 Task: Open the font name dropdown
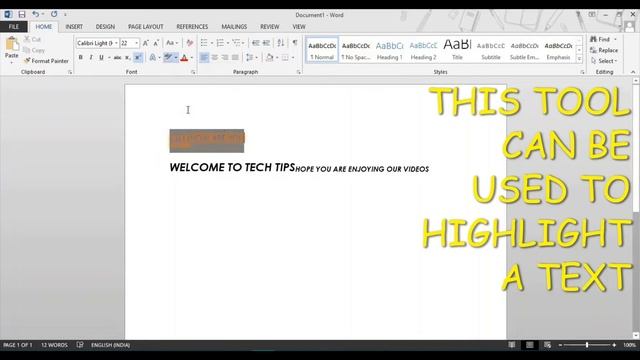116,43
